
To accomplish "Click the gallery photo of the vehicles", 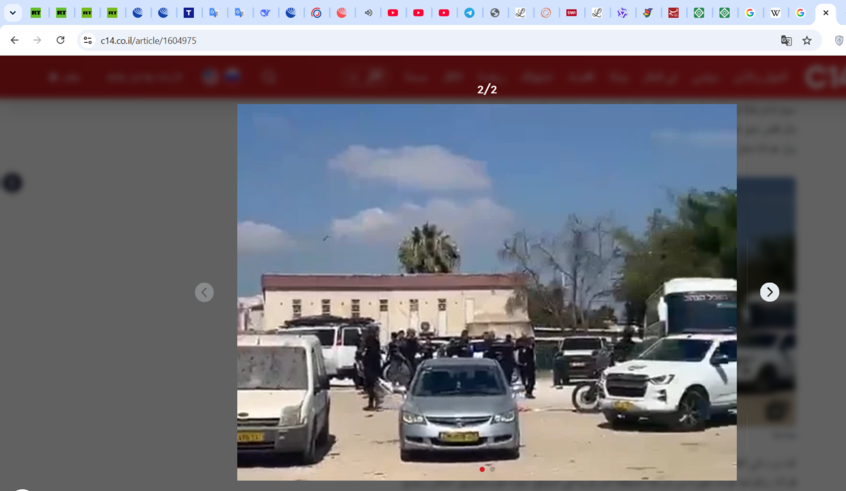I will click(487, 292).
